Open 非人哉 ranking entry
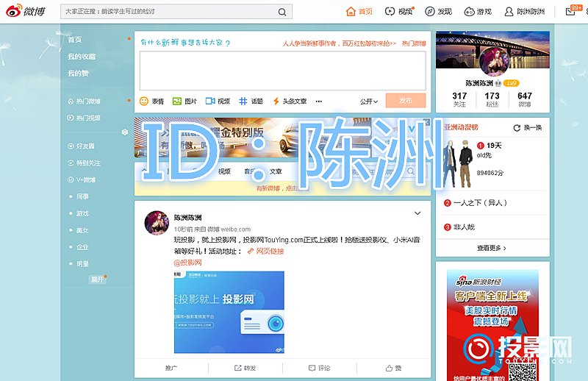 point(464,227)
